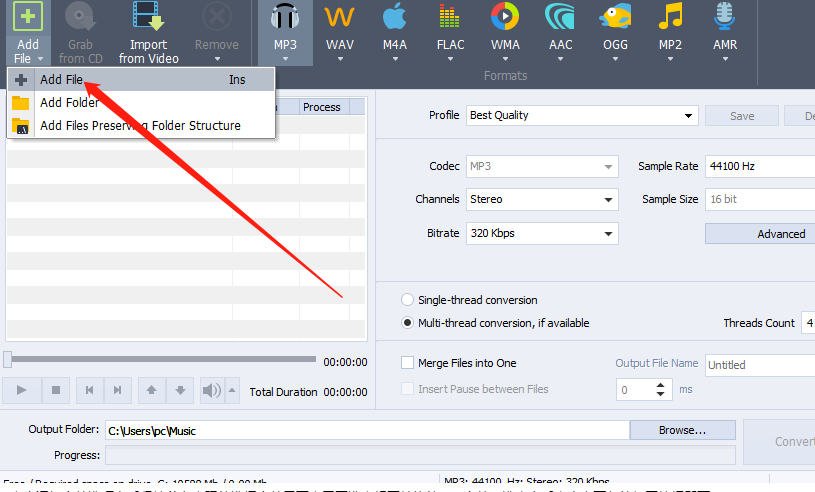The height and width of the screenshot is (492, 815).
Task: Expand the OGG format arrow
Action: click(x=615, y=59)
